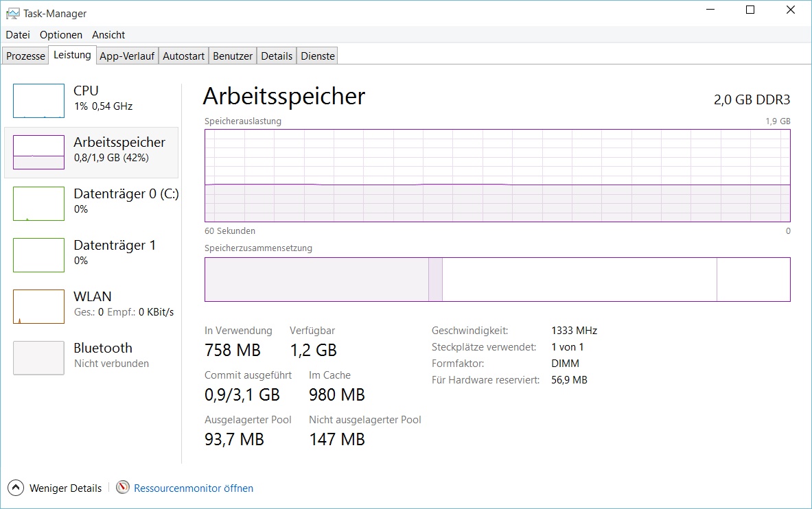Open Datenträger 1 performance thumbnail
The image size is (812, 509).
pyautogui.click(x=38, y=255)
